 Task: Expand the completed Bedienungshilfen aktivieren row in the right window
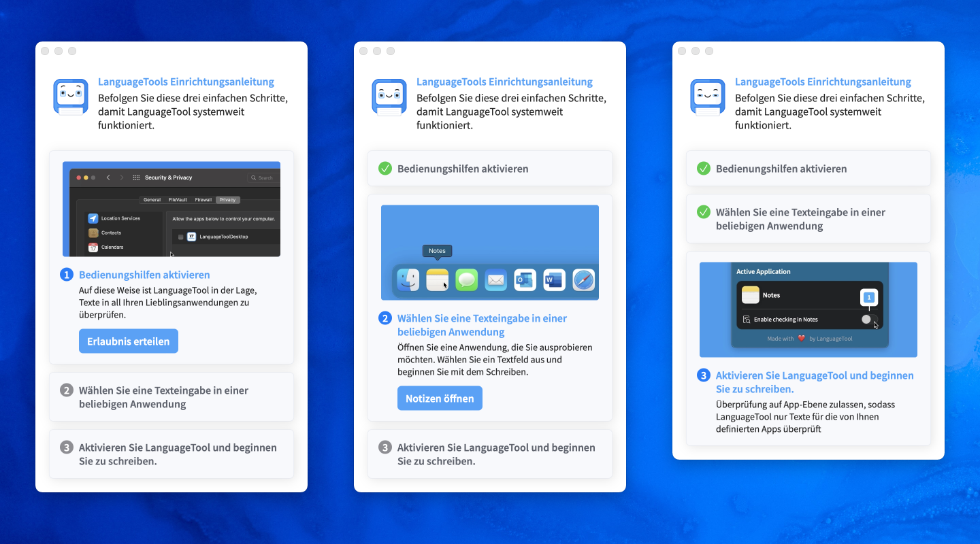(808, 169)
